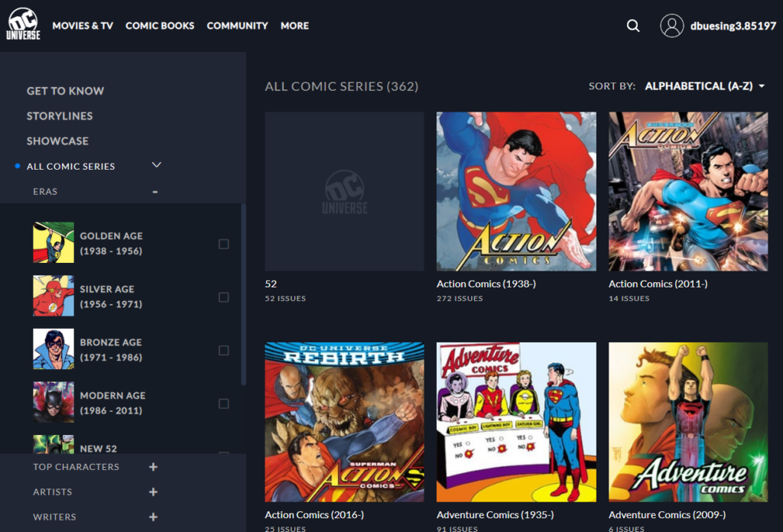The width and height of the screenshot is (783, 532).
Task: Click the Eras filter label
Action: [45, 192]
